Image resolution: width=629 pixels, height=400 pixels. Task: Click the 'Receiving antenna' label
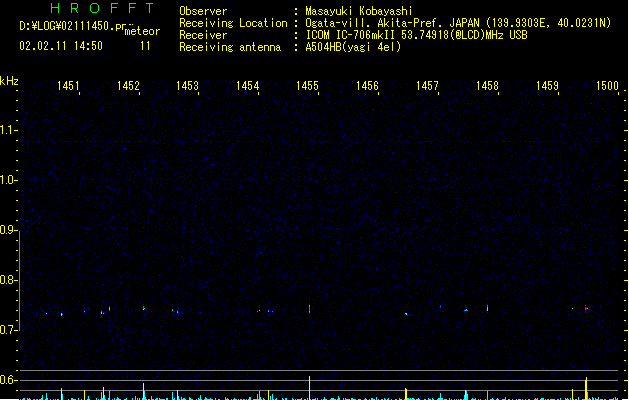click(x=230, y=47)
